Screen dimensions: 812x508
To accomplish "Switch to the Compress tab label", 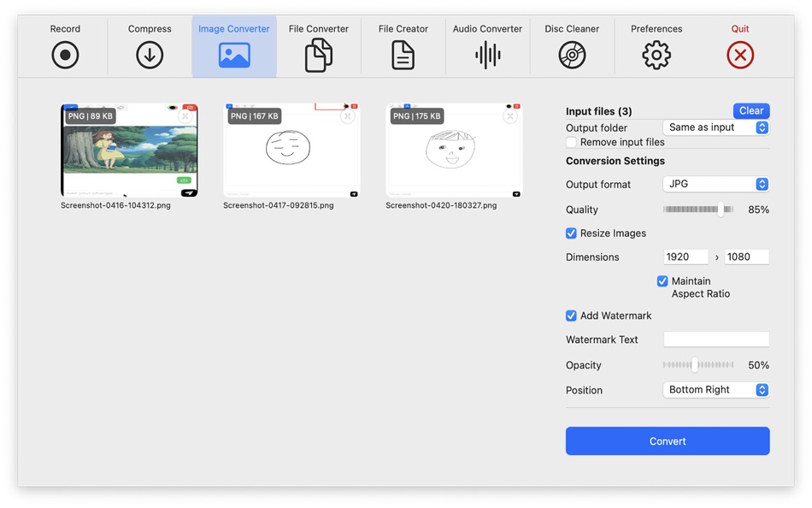I will [x=150, y=29].
